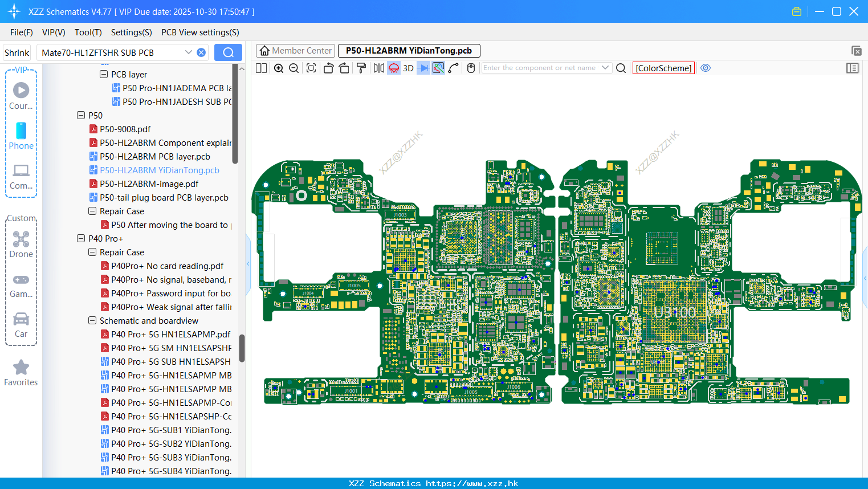Screen dimensions: 868x489
Task: Close all tabs icon at top right
Action: coord(856,51)
